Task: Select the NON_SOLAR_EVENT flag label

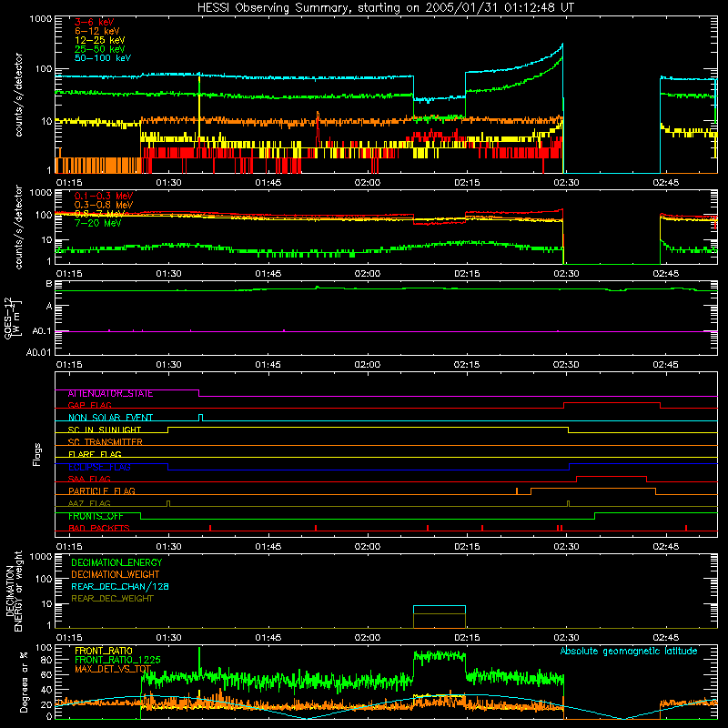Action: click(110, 418)
